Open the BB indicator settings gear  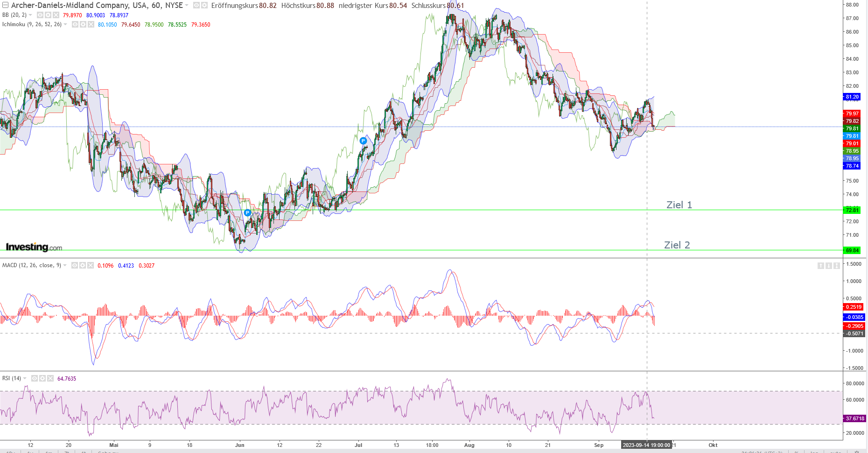tap(49, 15)
